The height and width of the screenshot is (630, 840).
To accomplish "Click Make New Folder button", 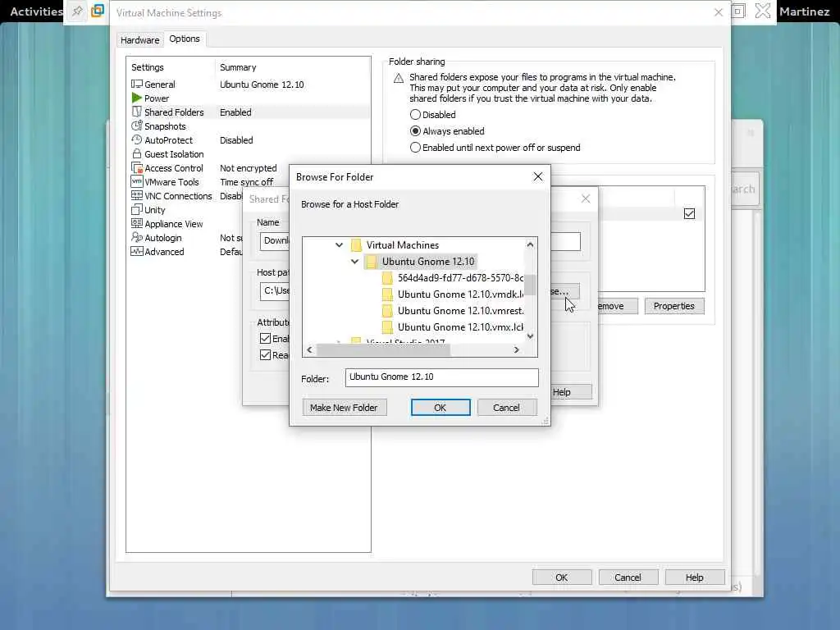I will tap(344, 408).
